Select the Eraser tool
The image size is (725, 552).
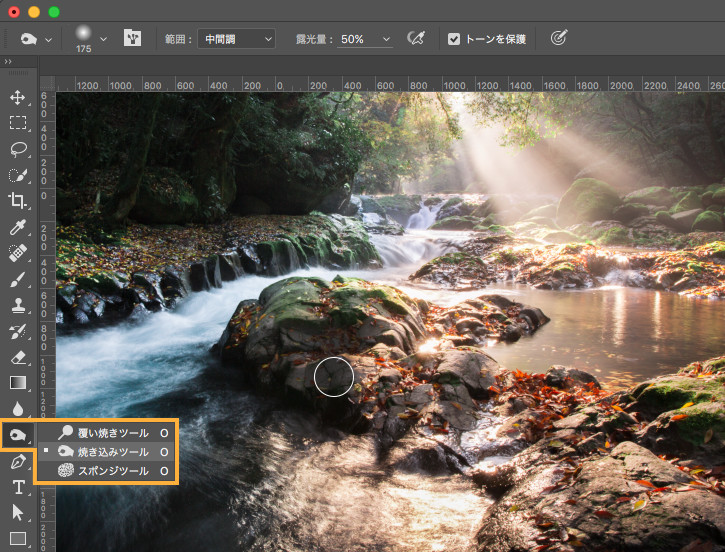point(18,357)
